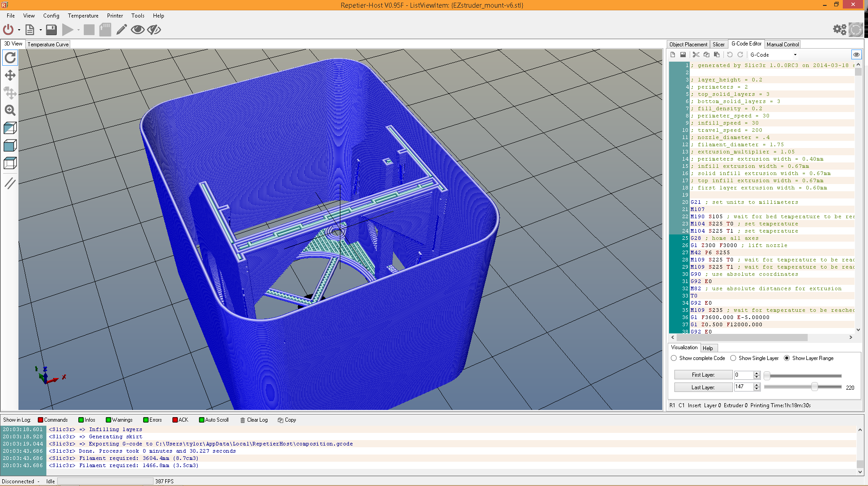Switch to the Slicer tab
The width and height of the screenshot is (868, 486).
click(719, 45)
